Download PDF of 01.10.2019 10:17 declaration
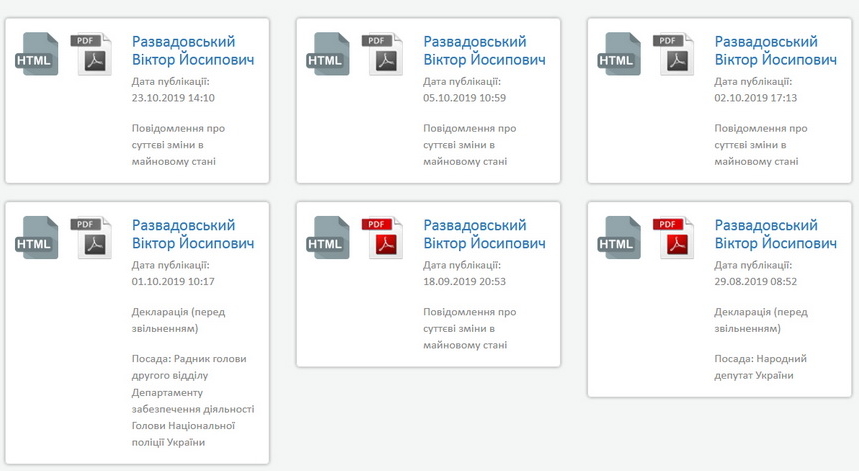 pos(92,238)
